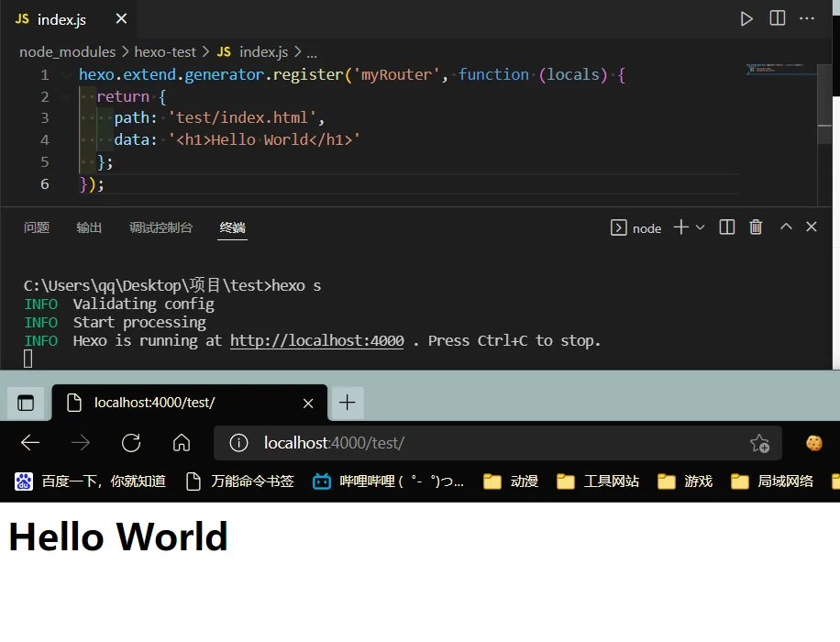Viewport: 840px width, 642px height.
Task: Click the browser address bar URL
Action: [334, 443]
